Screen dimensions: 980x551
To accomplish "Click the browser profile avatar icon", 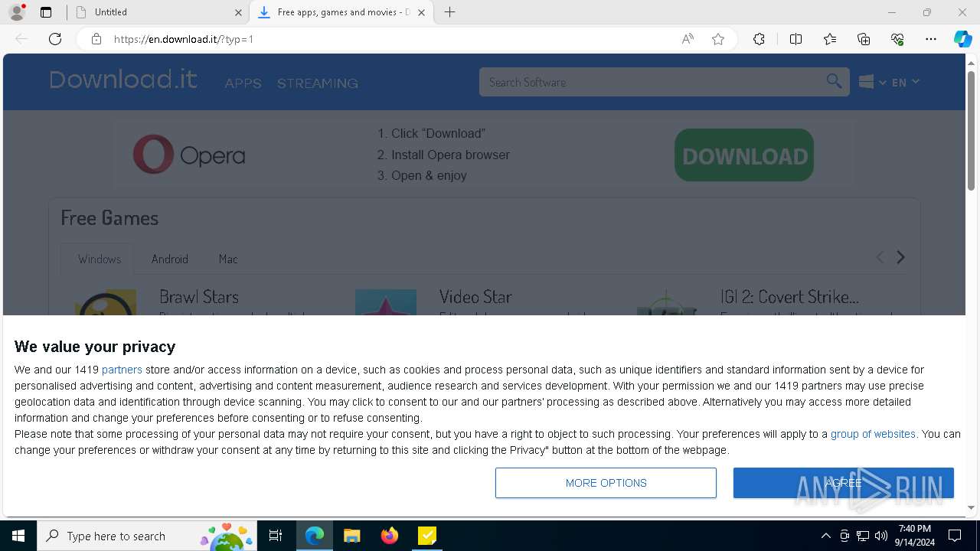I will tap(17, 12).
